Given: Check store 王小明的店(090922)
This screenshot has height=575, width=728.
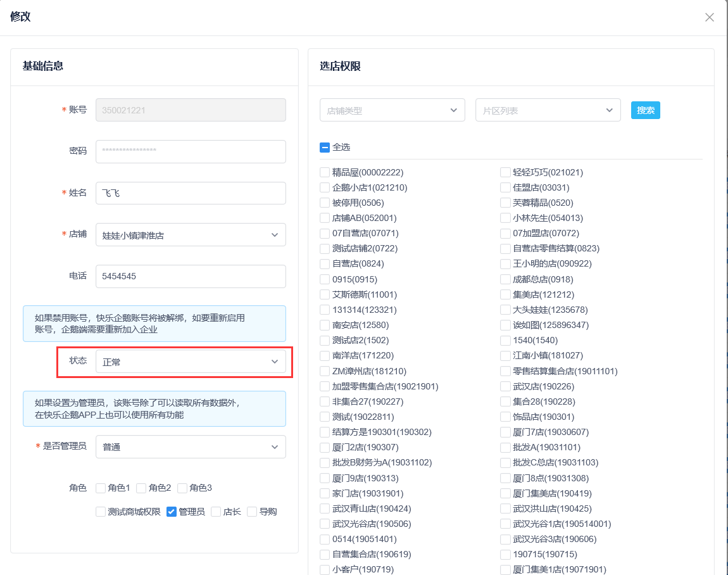Looking at the screenshot, I should tap(505, 264).
